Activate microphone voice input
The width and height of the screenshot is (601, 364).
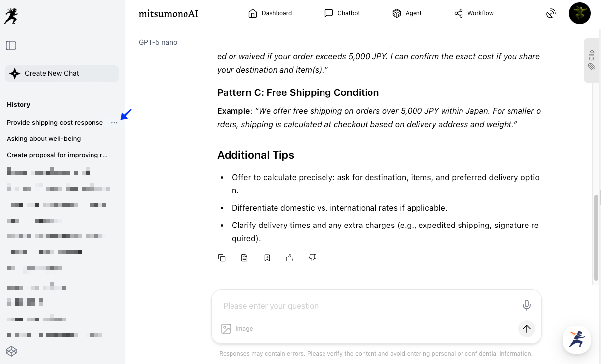point(527,305)
